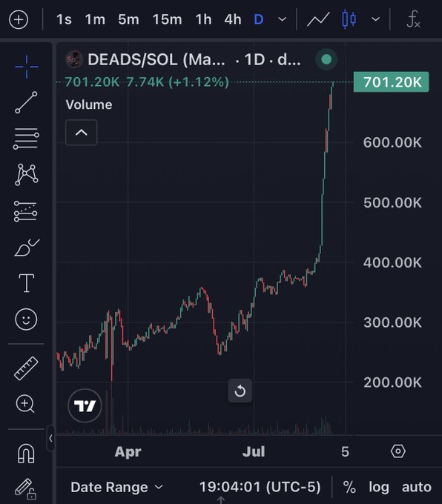Toggle log scale mode
Viewport: 442px width, 504px height.
pos(379,488)
